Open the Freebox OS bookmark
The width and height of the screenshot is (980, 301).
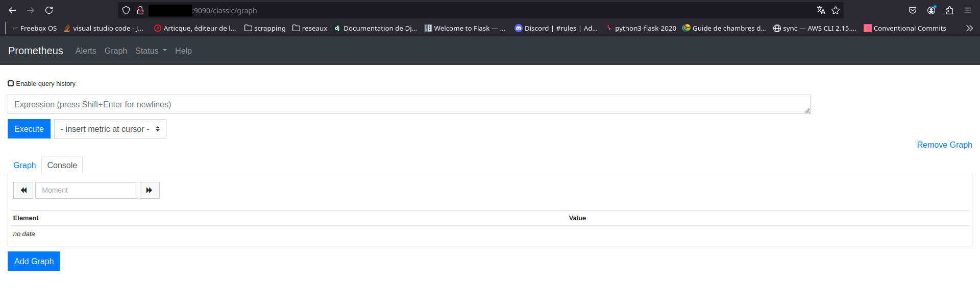[x=34, y=28]
